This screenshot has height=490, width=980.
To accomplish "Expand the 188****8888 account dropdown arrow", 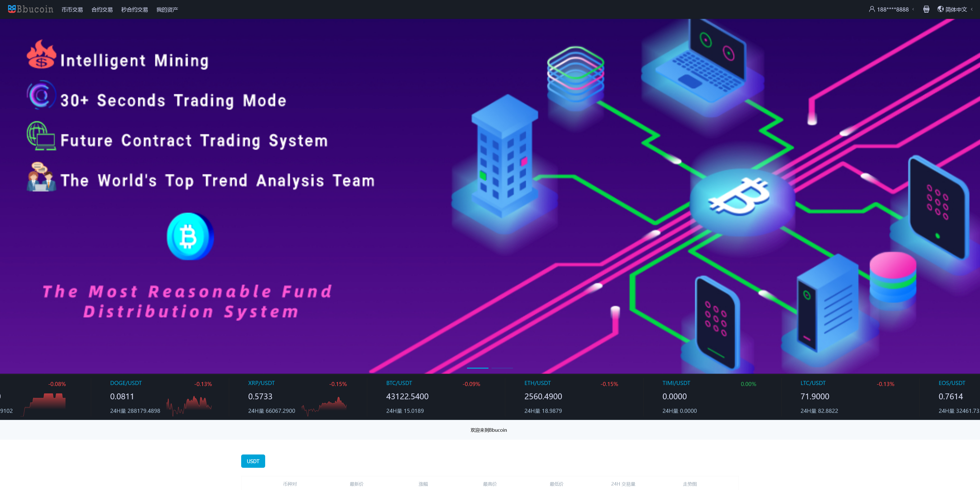I will [x=913, y=9].
